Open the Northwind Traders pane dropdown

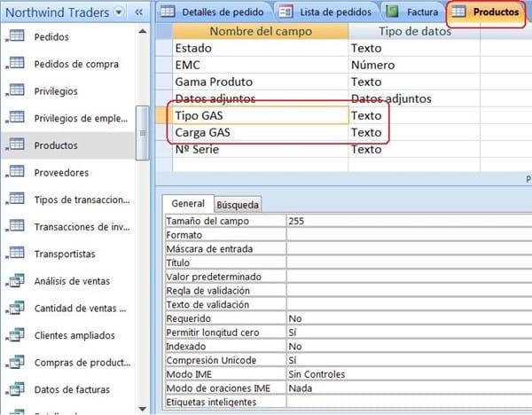(119, 12)
